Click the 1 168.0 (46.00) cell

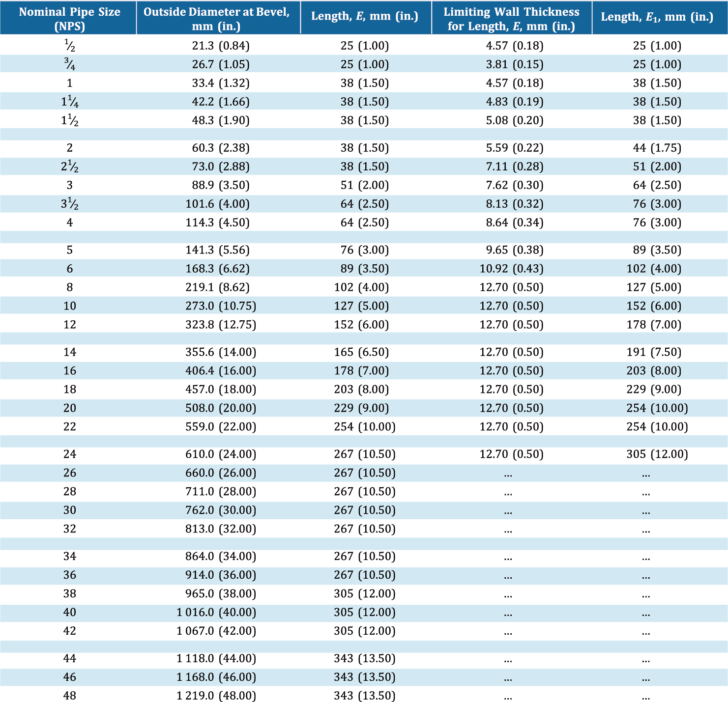coord(216,677)
